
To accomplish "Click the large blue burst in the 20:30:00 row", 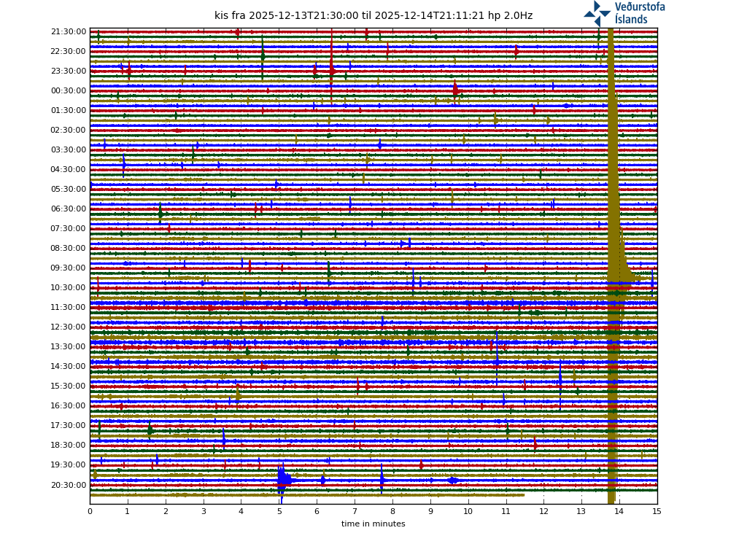I will pyautogui.click(x=283, y=480).
